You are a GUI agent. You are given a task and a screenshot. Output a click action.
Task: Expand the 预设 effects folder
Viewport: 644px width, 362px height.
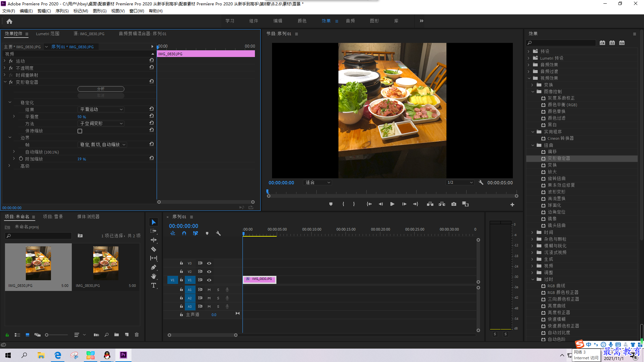pyautogui.click(x=529, y=51)
